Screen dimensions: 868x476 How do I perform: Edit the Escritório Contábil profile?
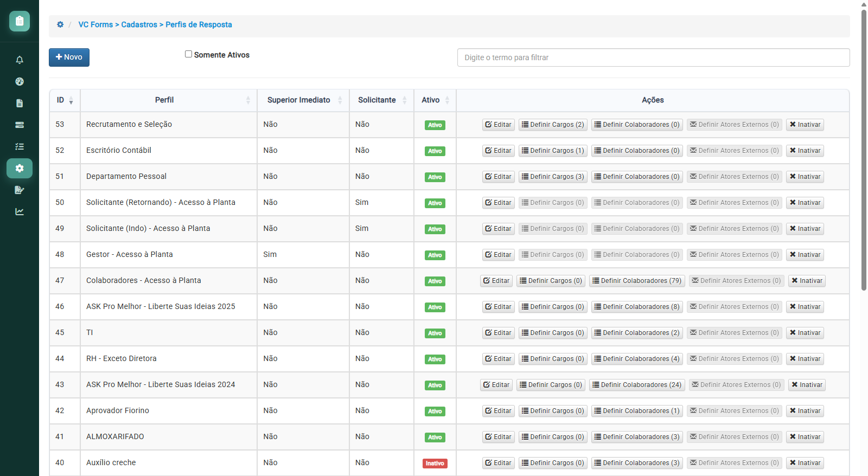498,151
